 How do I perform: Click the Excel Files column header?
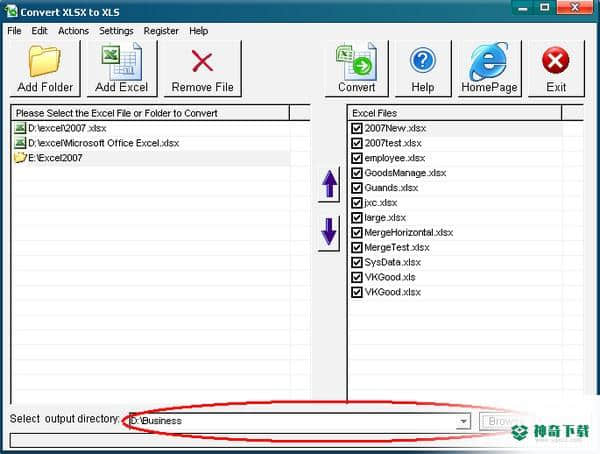coord(455,113)
